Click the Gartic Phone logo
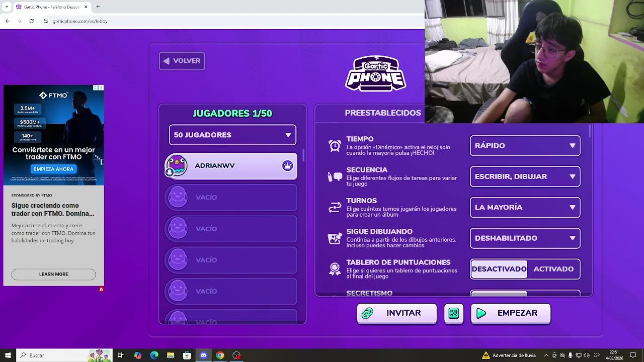Screen dimensions: 644x362 pos(375,73)
